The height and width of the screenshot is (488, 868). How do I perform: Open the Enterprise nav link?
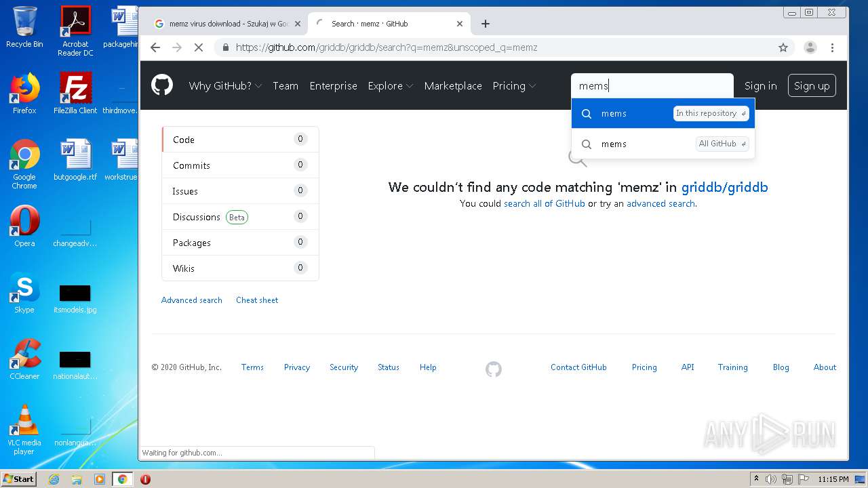pyautogui.click(x=333, y=86)
